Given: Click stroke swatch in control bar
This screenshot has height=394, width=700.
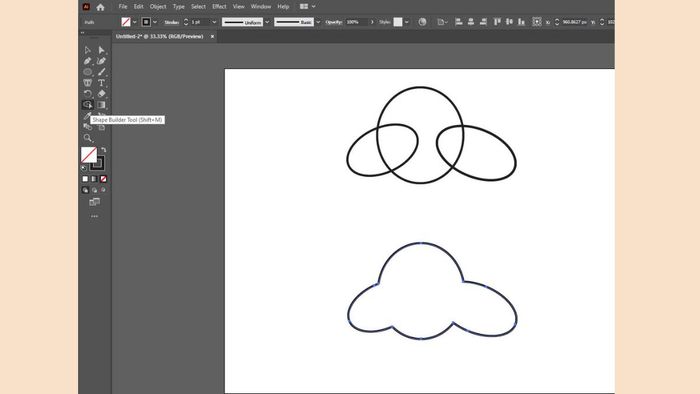Looking at the screenshot, I should [146, 22].
